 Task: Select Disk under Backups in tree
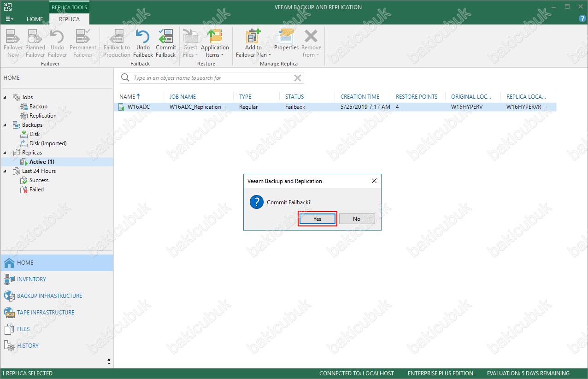pos(35,134)
